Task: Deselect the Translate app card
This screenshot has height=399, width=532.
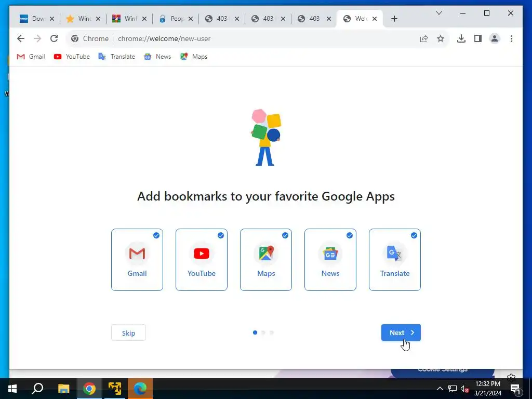Action: coord(395,260)
